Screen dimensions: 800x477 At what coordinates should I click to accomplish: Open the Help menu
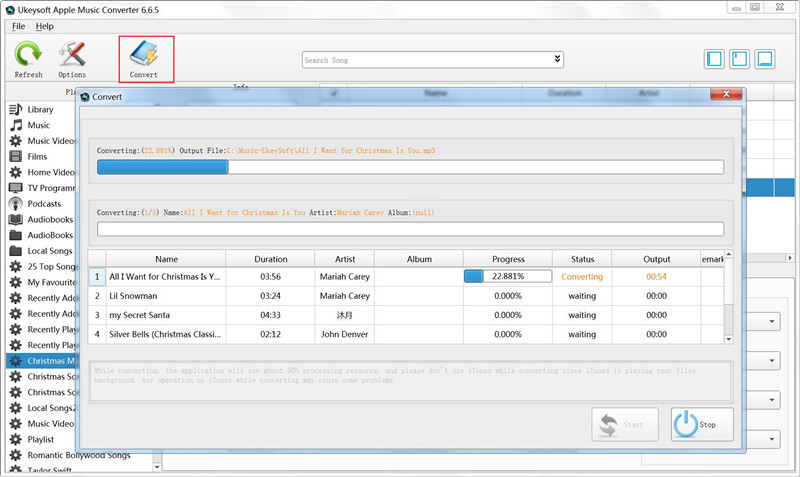pos(44,26)
